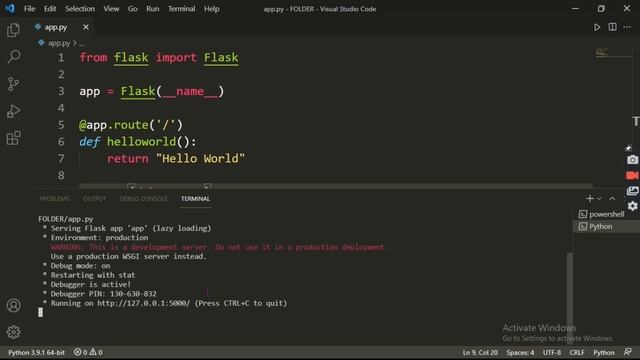640x360 pixels.
Task: Open errors and warnings count in status bar
Action: click(x=88, y=352)
